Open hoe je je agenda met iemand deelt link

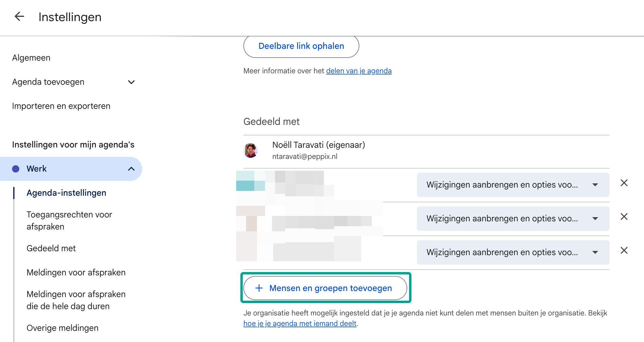(300, 324)
